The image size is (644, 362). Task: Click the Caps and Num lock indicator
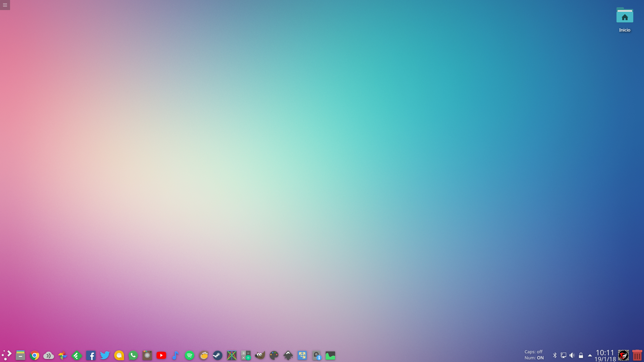pyautogui.click(x=534, y=355)
